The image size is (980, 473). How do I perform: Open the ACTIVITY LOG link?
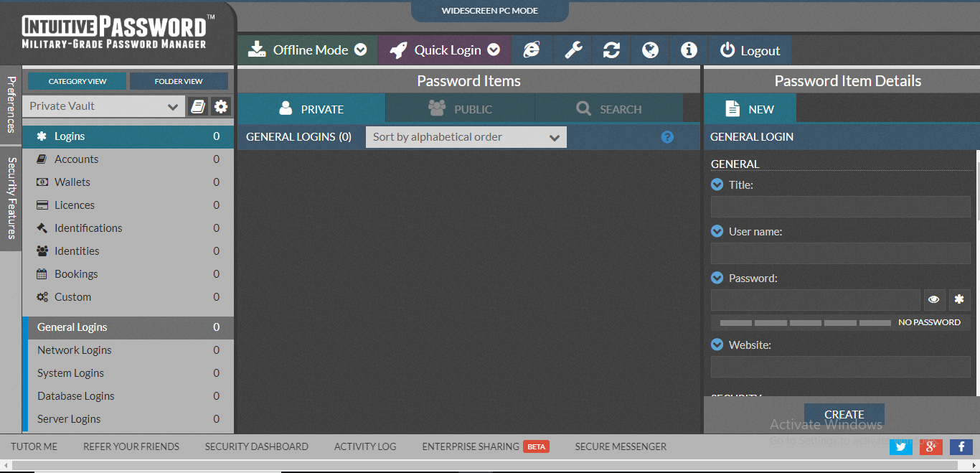[x=365, y=446]
